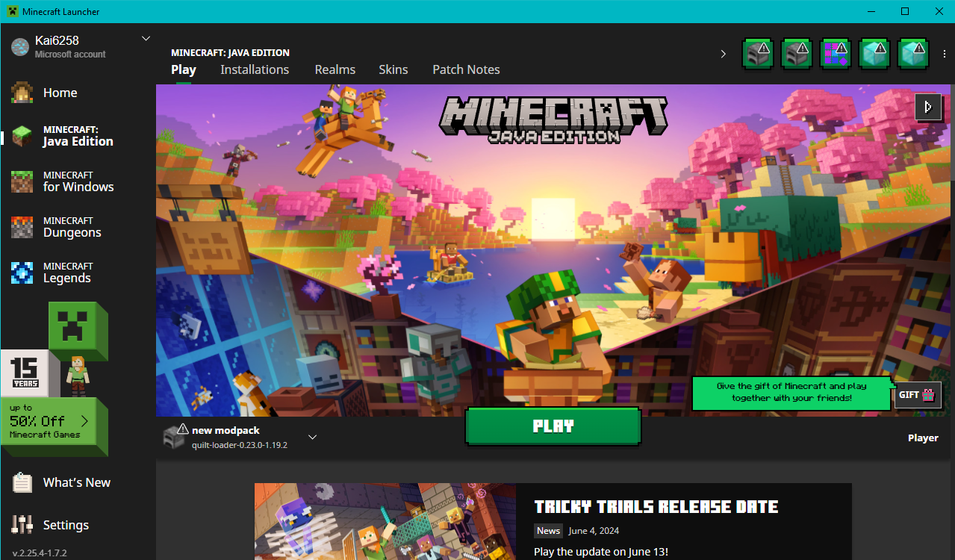Viewport: 955px width, 560px height.
Task: Click the 15 Years anniversary badge
Action: point(24,373)
